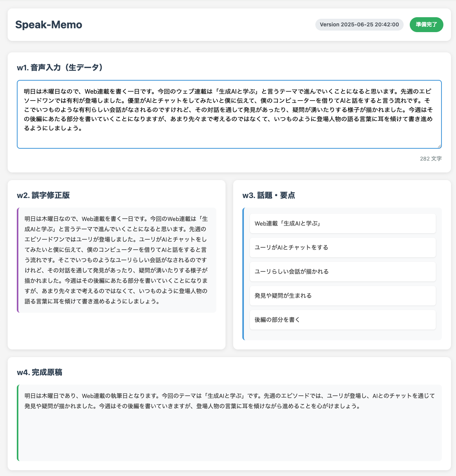456x476 pixels.
Task: Click inside the voice input text area
Action: (229, 114)
